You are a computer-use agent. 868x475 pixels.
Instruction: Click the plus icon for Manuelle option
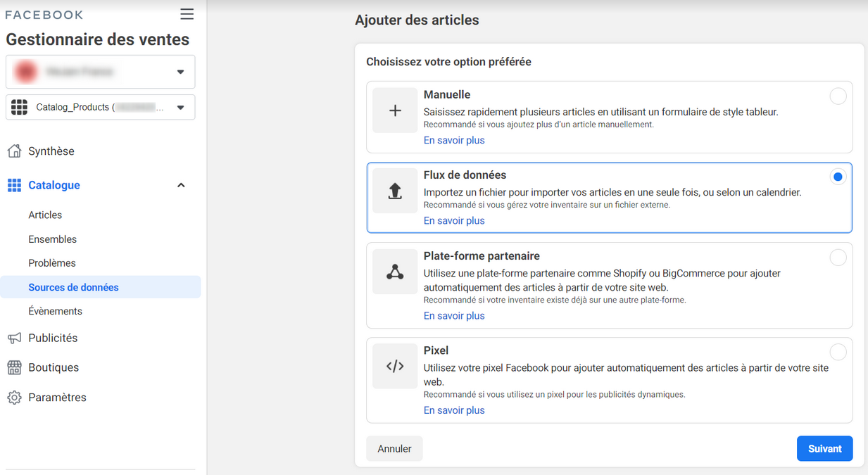coord(395,110)
